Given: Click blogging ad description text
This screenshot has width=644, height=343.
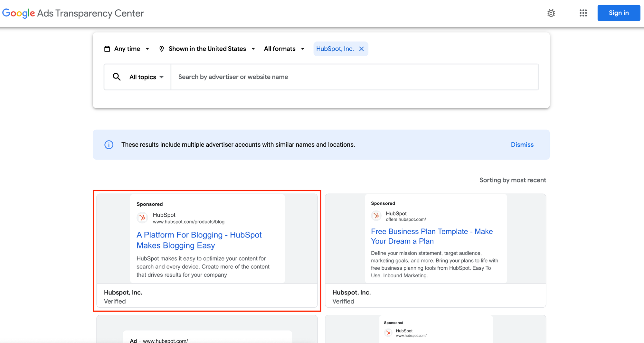Looking at the screenshot, I should click(203, 267).
